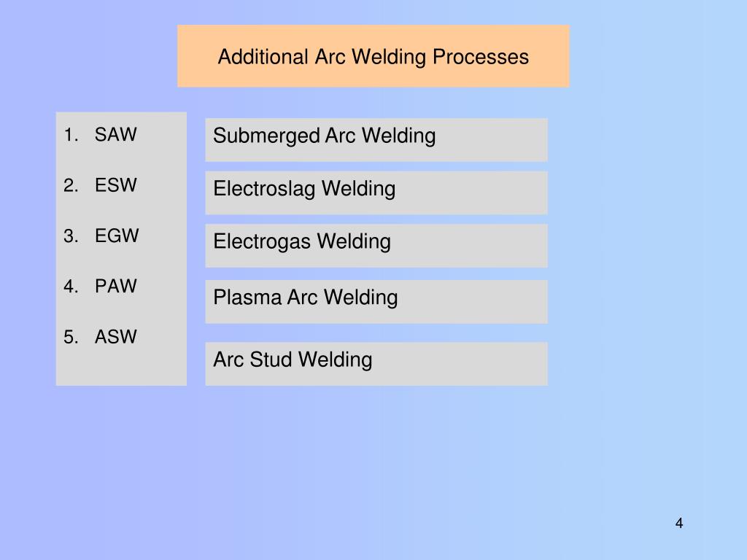Click the Submerged Arc Welding box
The height and width of the screenshot is (560, 747).
(376, 140)
